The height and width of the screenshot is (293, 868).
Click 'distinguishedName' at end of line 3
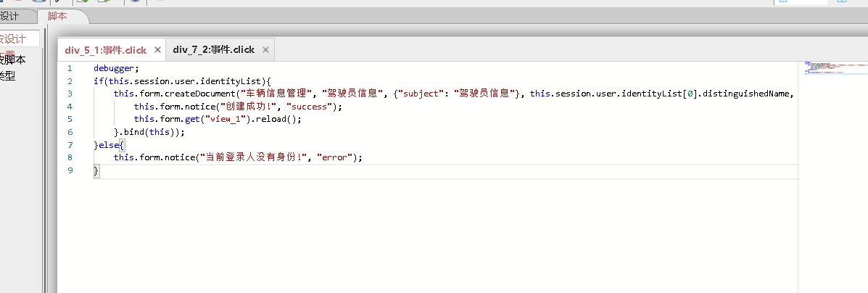[748, 94]
